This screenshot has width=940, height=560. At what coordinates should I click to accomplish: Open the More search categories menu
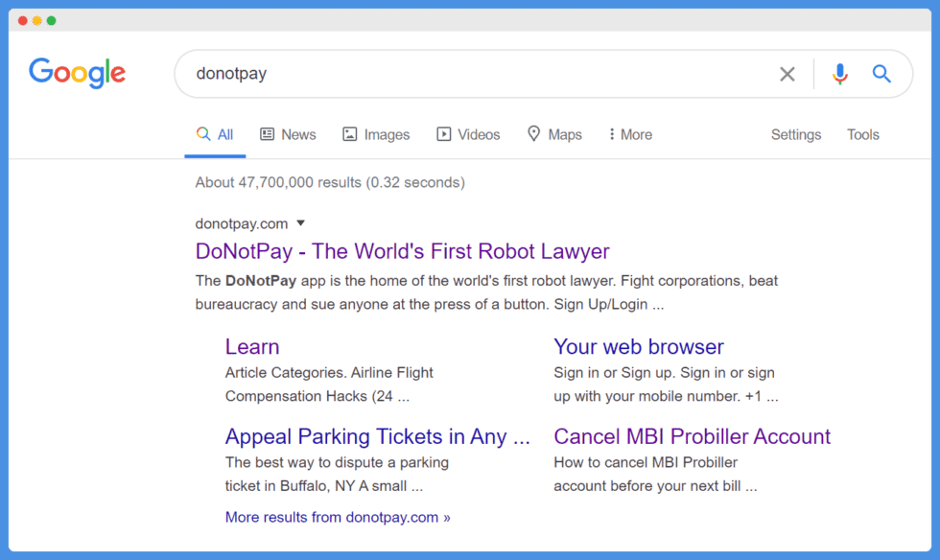[630, 134]
